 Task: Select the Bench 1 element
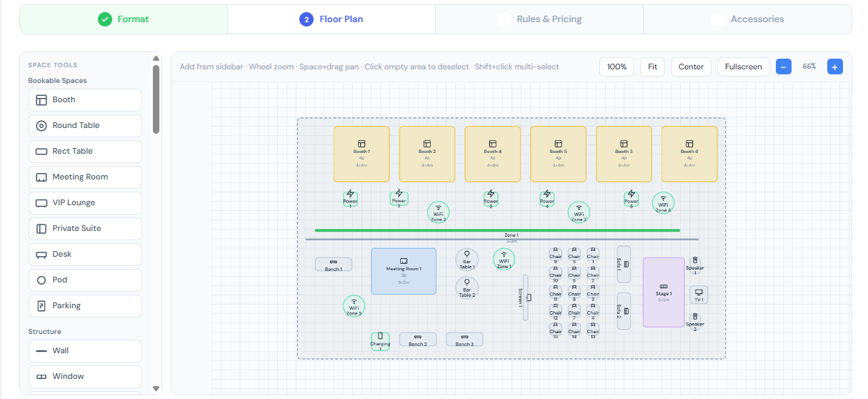click(334, 265)
